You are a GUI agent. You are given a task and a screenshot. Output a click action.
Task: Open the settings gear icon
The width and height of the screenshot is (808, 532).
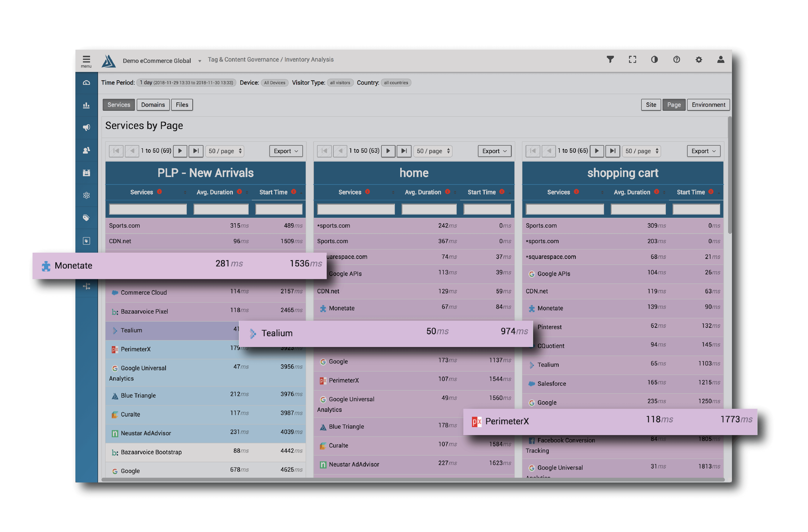coord(699,59)
